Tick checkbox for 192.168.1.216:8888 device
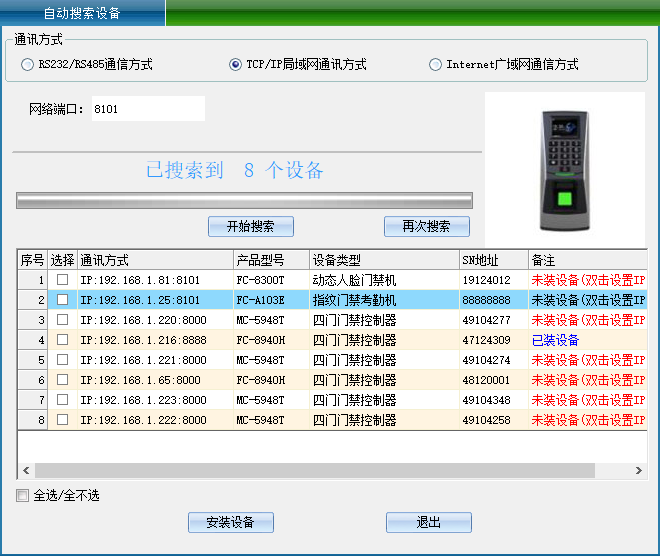This screenshot has height=556, width=660. pyautogui.click(x=62, y=340)
